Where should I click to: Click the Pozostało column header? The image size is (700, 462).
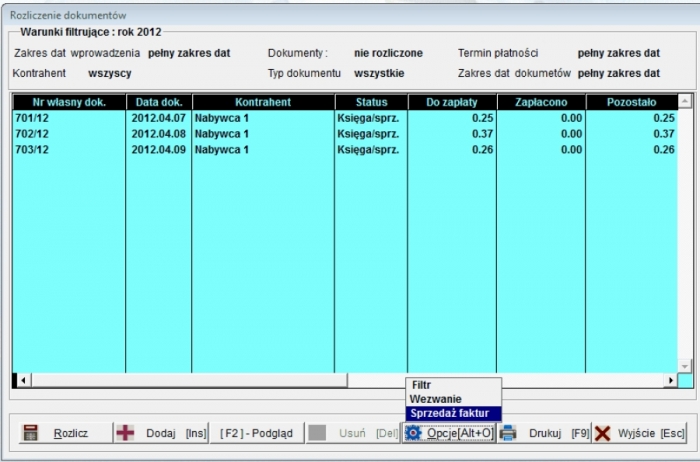(632, 102)
